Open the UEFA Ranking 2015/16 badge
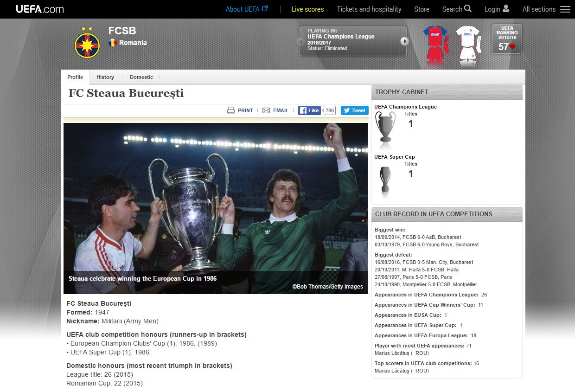Image resolution: width=575 pixels, height=392 pixels. (507, 39)
